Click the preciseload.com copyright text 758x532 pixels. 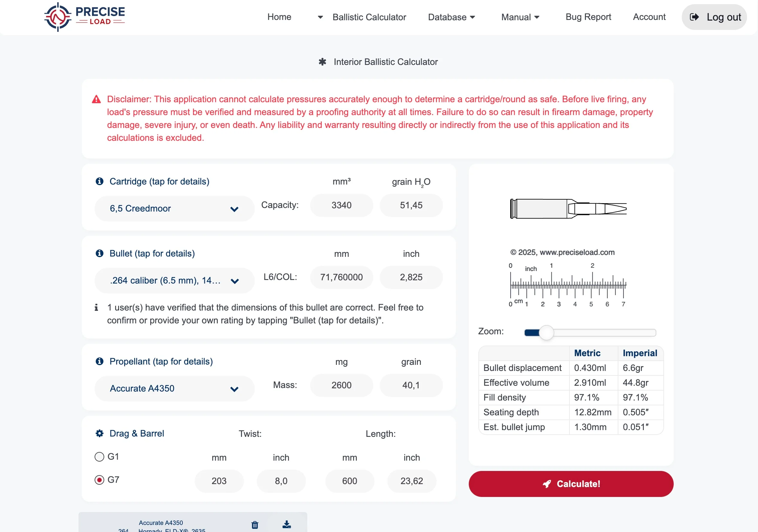(x=563, y=252)
